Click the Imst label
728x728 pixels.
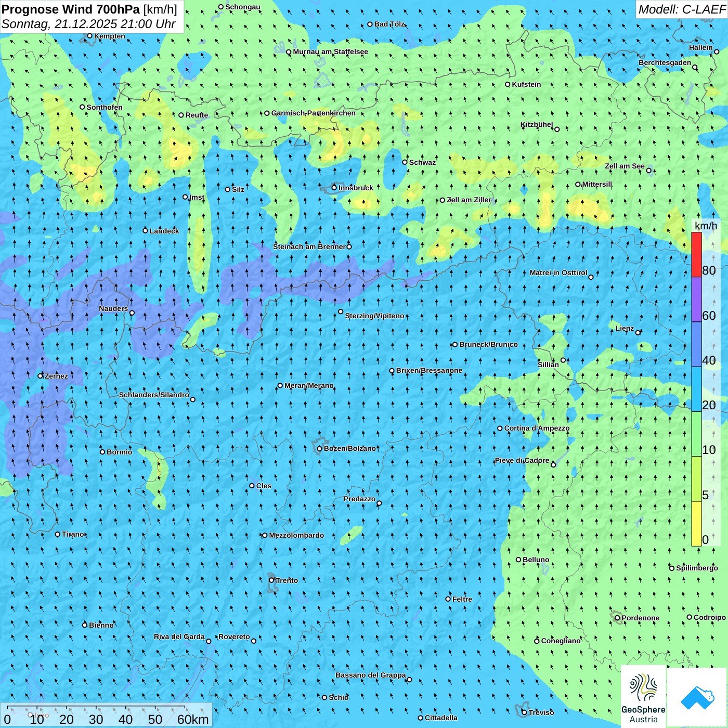pyautogui.click(x=197, y=197)
